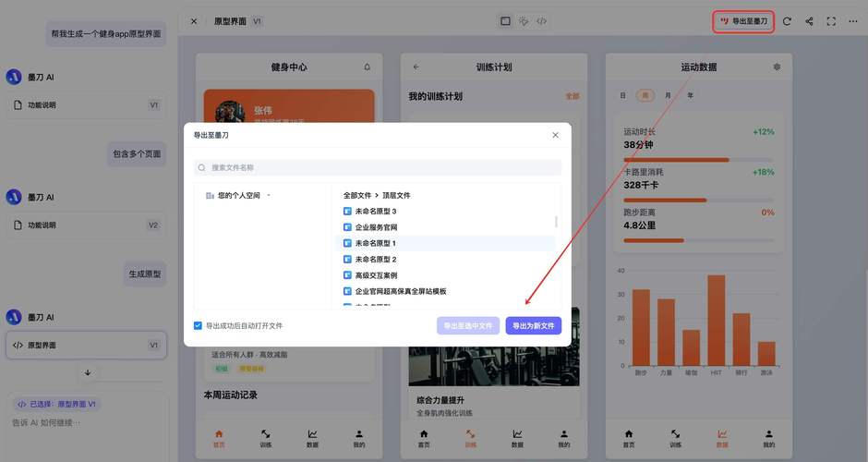The width and height of the screenshot is (868, 462).
Task: Click the chat message 生成原型
Action: (x=144, y=274)
